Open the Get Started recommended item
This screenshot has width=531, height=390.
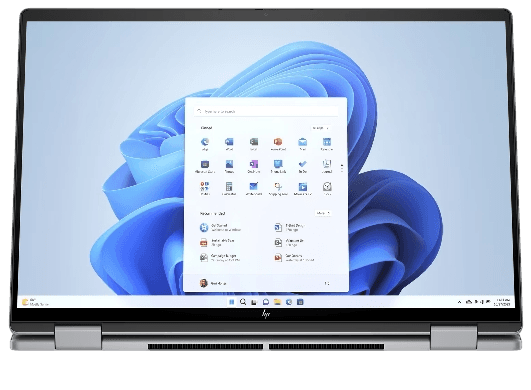(220, 228)
